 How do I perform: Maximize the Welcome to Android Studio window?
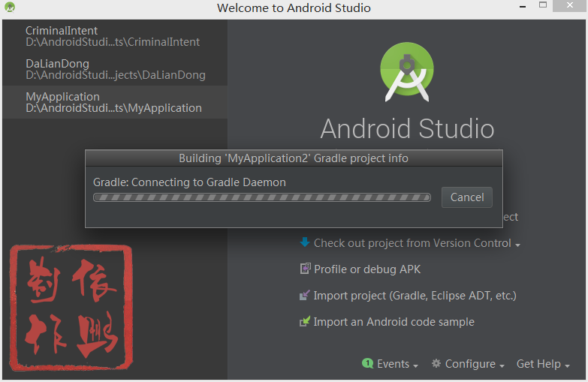point(543,5)
